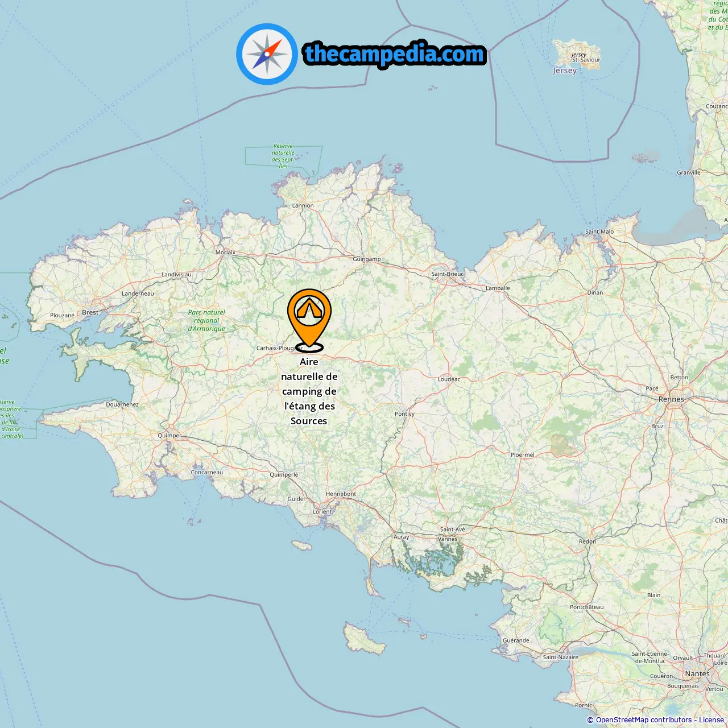
Task: Click the Saint-Malo town label
Action: 599,231
